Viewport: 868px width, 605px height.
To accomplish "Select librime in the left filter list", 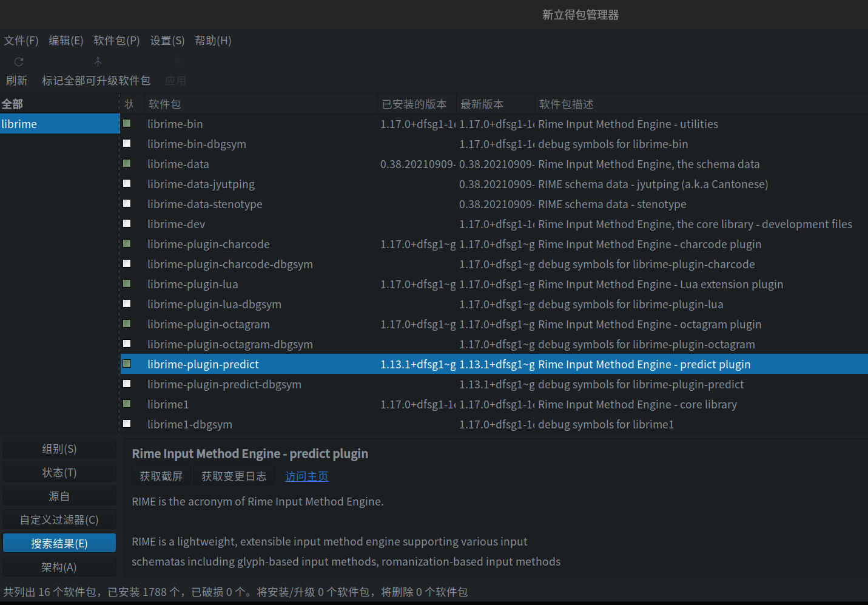I will [x=60, y=124].
